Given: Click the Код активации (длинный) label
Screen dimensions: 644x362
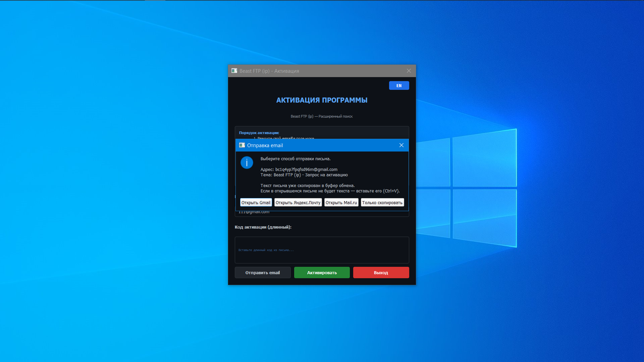Looking at the screenshot, I should point(263,227).
